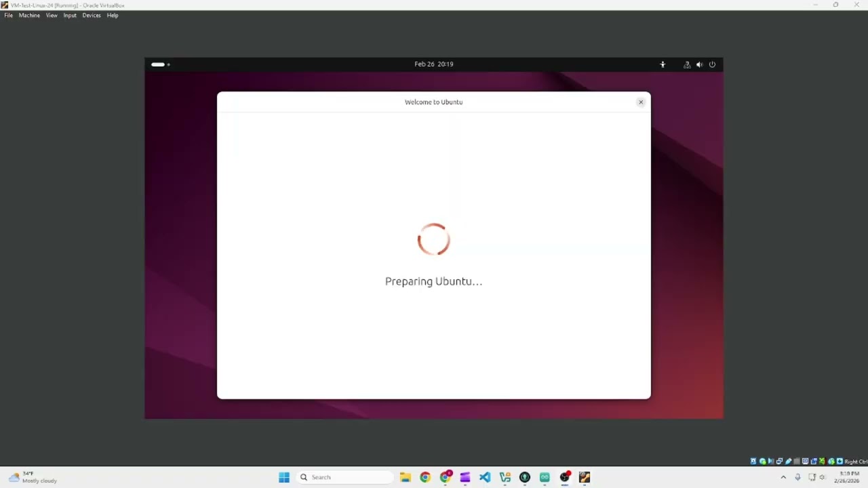Open the Input menu
The image size is (868, 488).
tap(70, 15)
